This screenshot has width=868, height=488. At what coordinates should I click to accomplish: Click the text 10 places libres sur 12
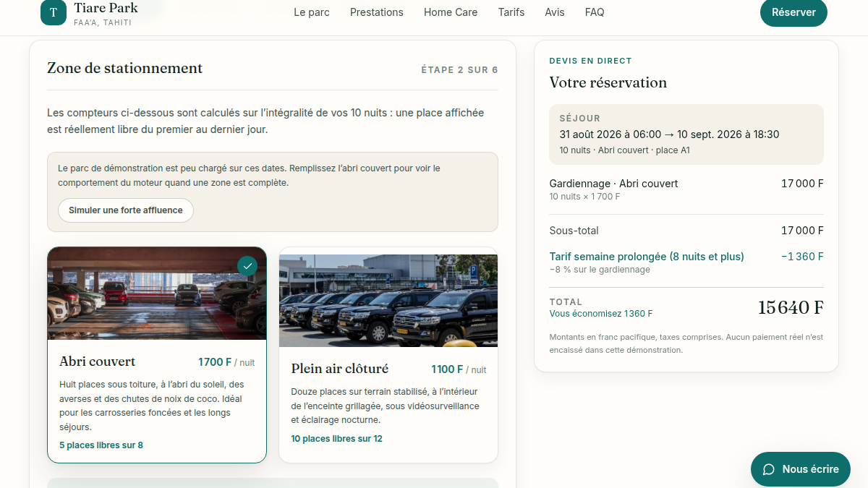[x=336, y=439]
